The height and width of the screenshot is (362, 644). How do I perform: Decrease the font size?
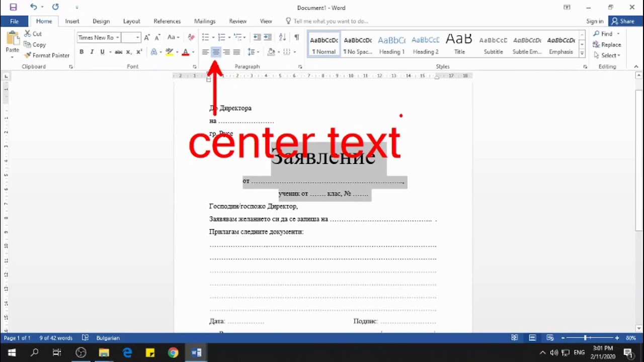coord(157,37)
